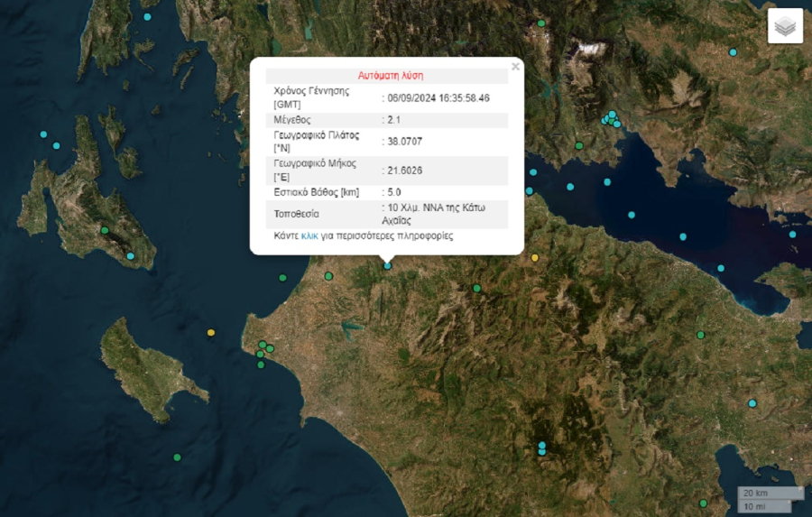Screen dimensions: 812x517
Task: Close the earthquake info popup
Action: (x=515, y=66)
